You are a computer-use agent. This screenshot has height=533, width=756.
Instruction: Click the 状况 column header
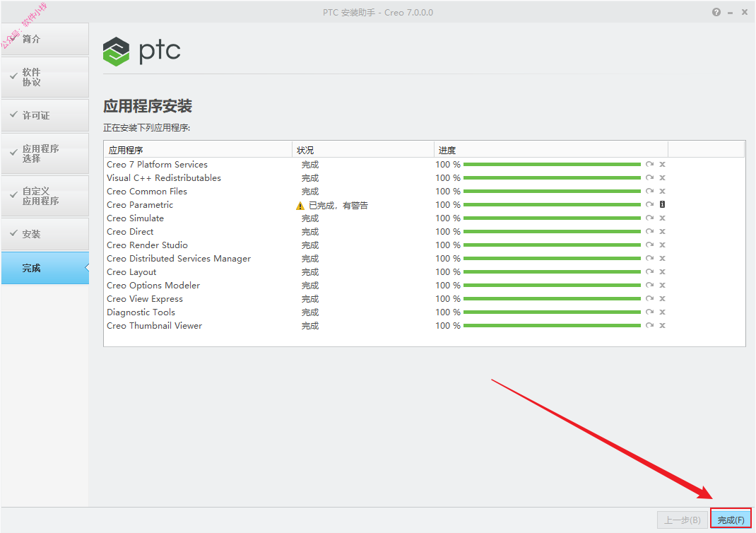[363, 150]
